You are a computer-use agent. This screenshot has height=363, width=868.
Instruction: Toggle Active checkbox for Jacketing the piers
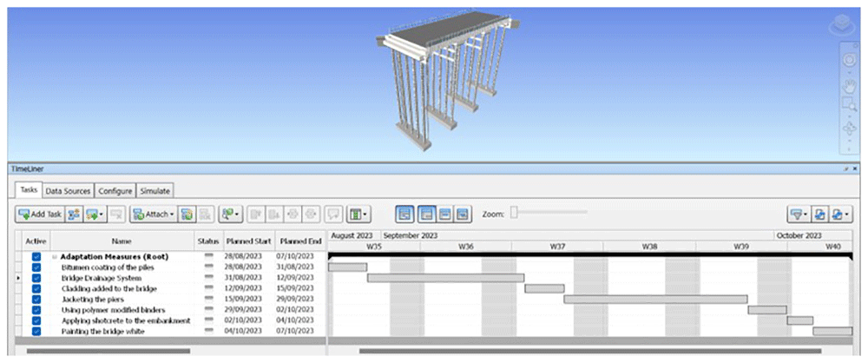(36, 300)
